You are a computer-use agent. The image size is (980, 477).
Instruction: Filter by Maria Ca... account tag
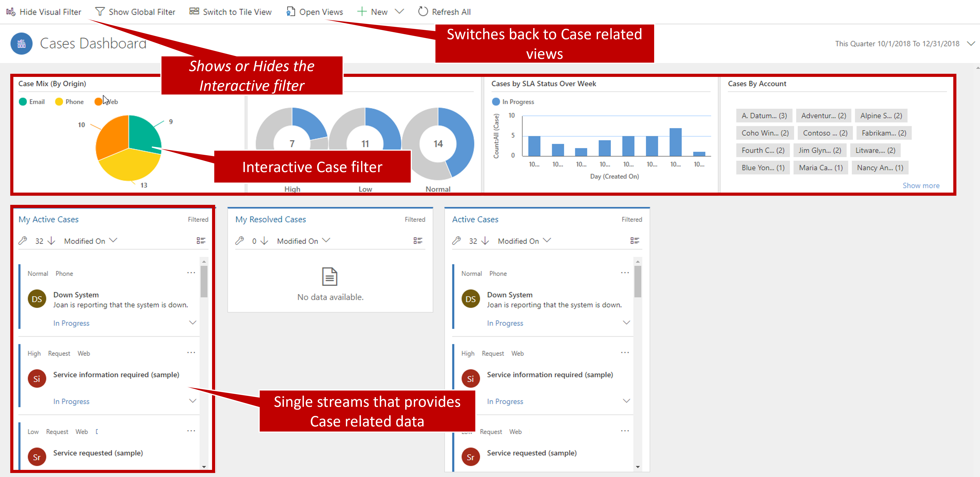(x=821, y=167)
